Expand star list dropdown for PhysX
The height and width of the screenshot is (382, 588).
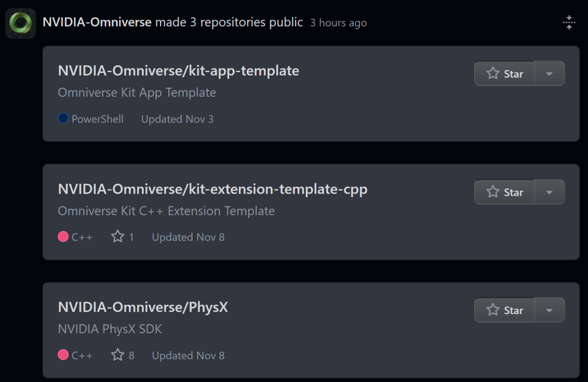coord(549,310)
